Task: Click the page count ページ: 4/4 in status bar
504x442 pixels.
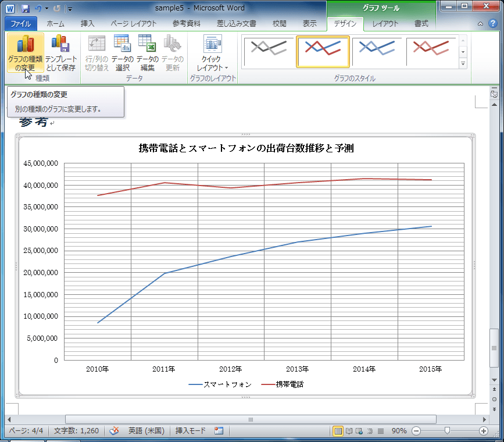Action: click(26, 431)
